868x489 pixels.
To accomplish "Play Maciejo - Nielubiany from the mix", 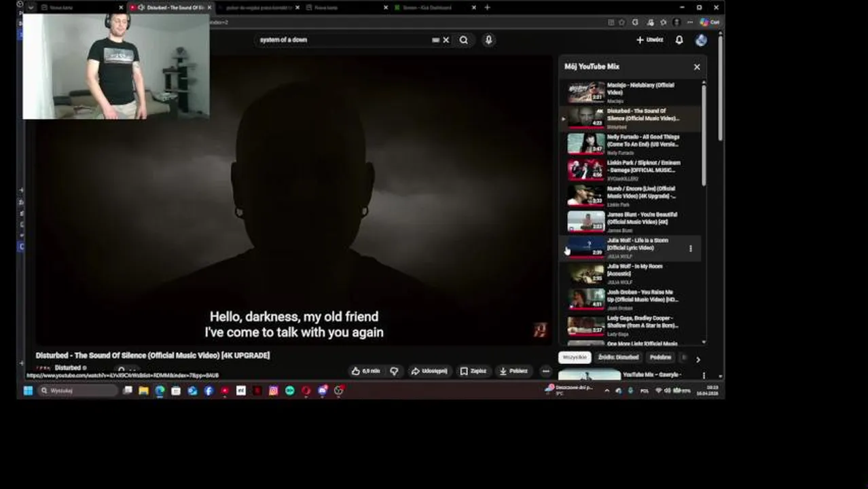I will click(x=631, y=92).
